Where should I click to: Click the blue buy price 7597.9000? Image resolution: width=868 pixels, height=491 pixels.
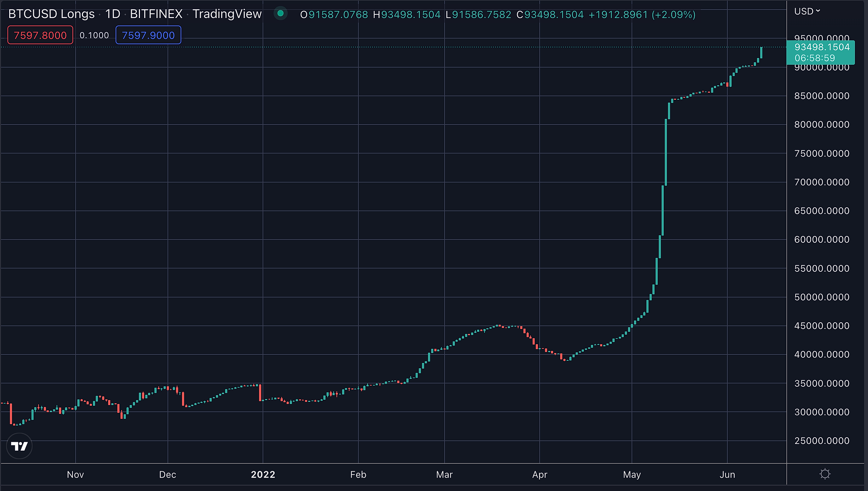tap(148, 35)
